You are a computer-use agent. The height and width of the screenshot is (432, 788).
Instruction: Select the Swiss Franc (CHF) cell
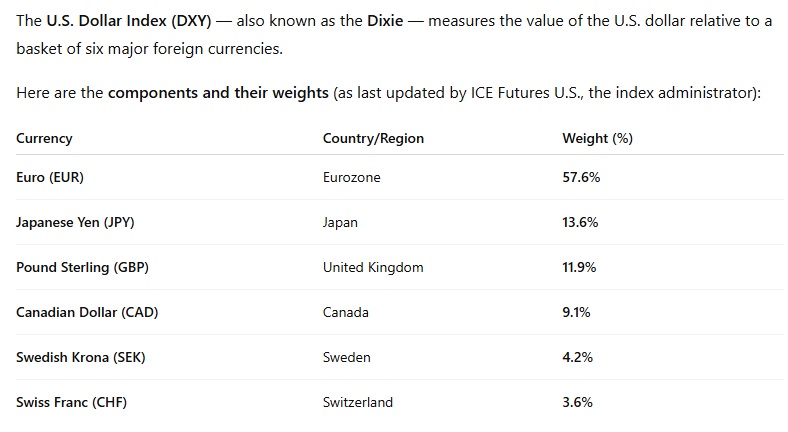point(71,402)
